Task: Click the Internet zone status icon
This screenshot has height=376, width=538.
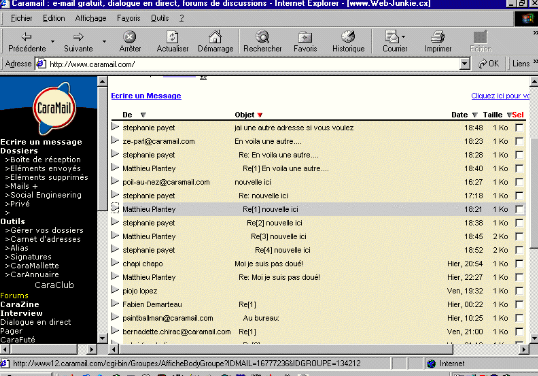Action: (431, 363)
